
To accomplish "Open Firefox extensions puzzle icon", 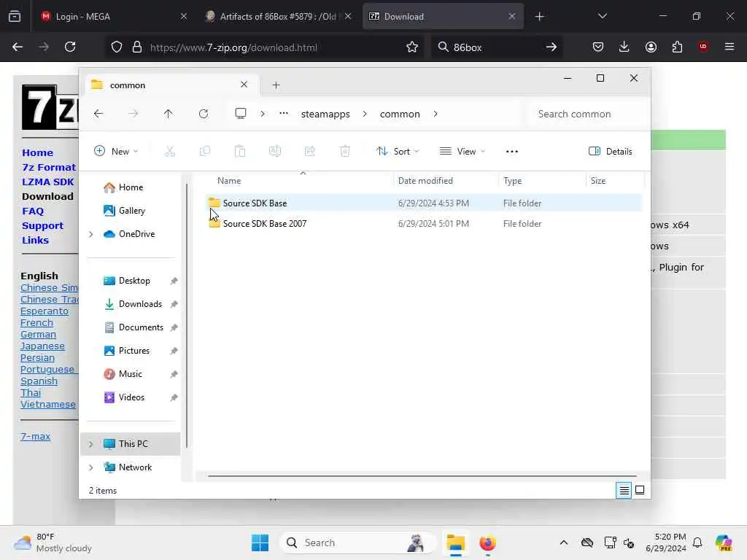I will 677,47.
